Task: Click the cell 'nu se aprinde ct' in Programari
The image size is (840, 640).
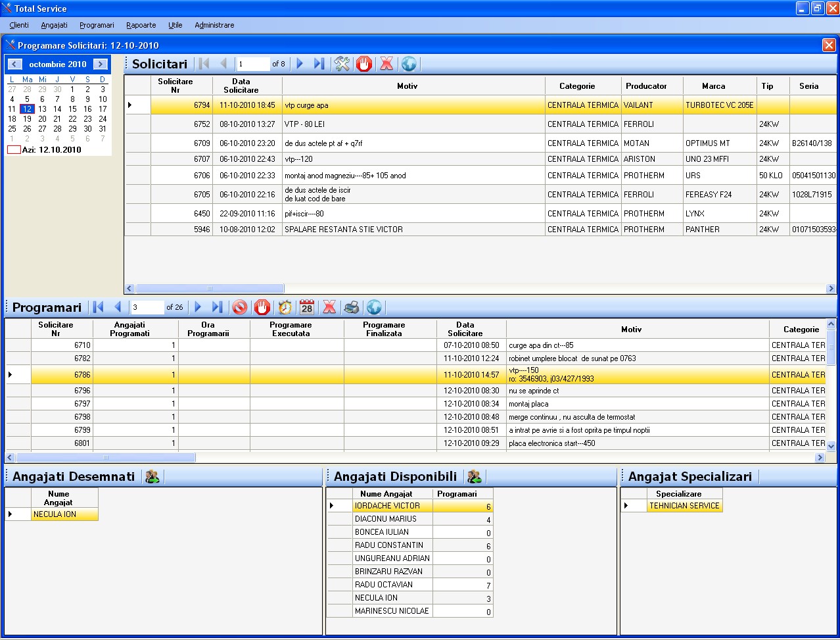Action: (x=638, y=391)
